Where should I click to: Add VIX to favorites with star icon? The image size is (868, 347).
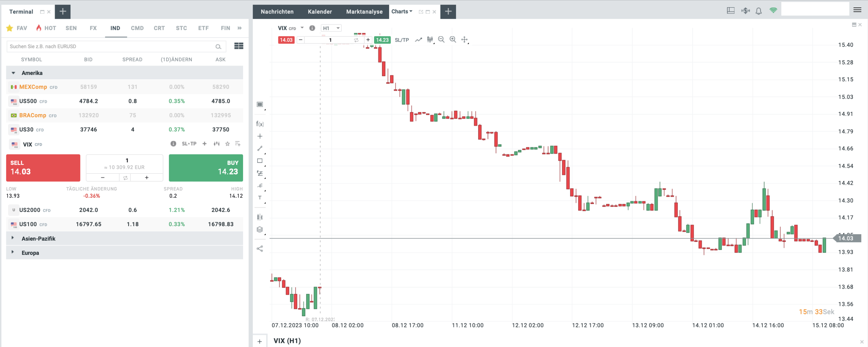(228, 144)
